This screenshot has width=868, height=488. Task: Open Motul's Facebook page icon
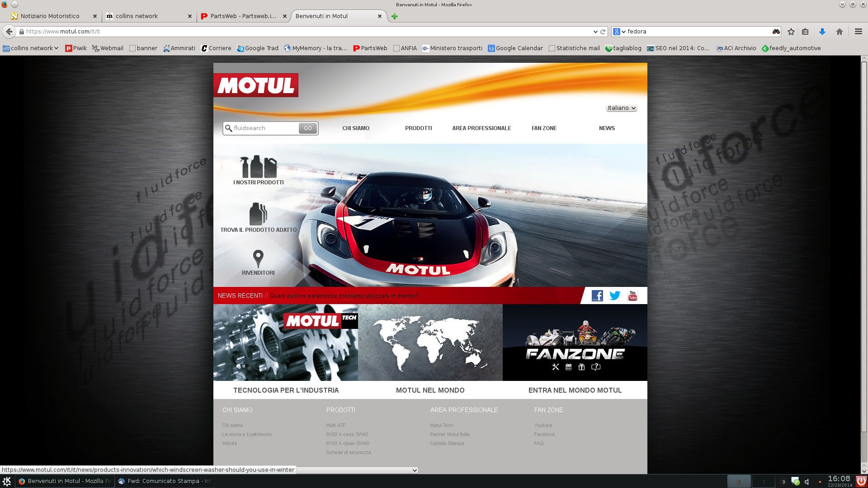tap(597, 296)
